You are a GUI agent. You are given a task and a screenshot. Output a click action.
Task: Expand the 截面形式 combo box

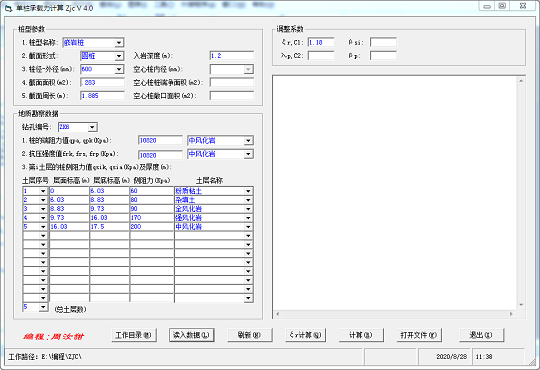(x=119, y=56)
